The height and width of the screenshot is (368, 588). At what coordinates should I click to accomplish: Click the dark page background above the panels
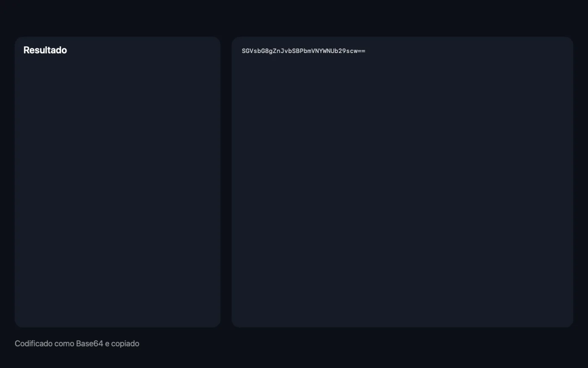point(294,18)
